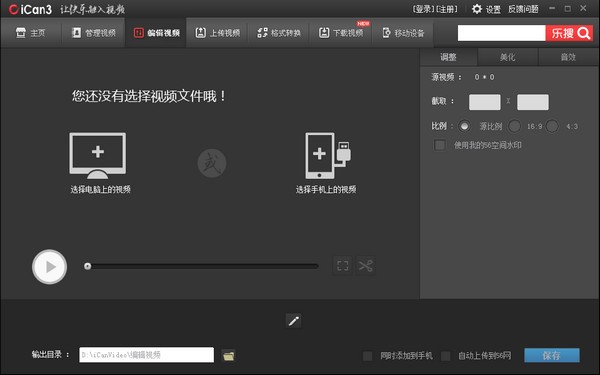Click the scissors cut icon
The width and height of the screenshot is (600, 375).
point(366,266)
